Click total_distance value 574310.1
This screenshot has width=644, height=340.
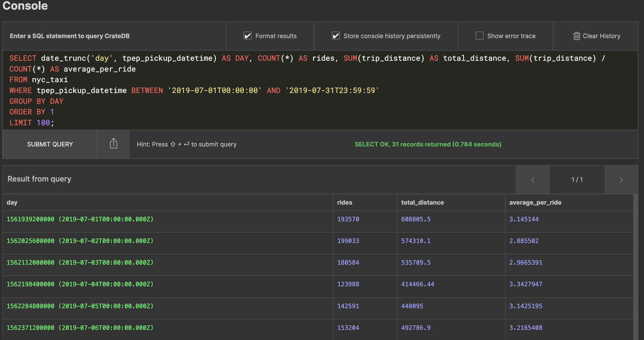pyautogui.click(x=416, y=241)
